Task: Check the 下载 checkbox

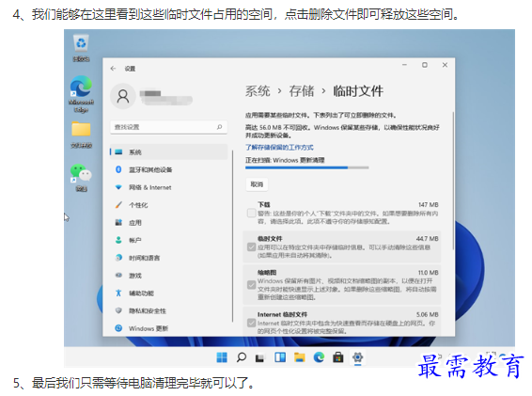Action: pos(251,213)
